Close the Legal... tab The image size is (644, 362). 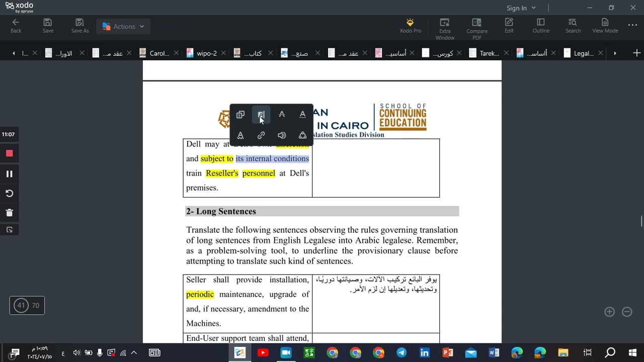tap(600, 53)
